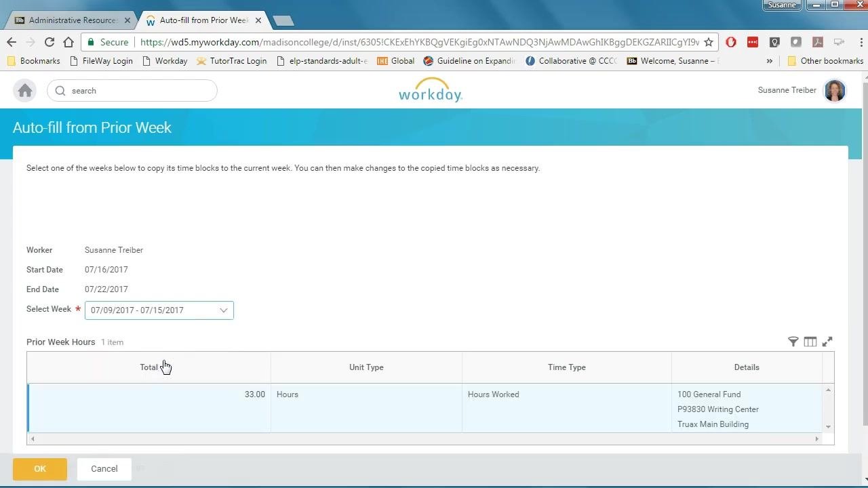Click the table's horizontal scroll right arrow
This screenshot has height=488, width=868.
[816, 439]
